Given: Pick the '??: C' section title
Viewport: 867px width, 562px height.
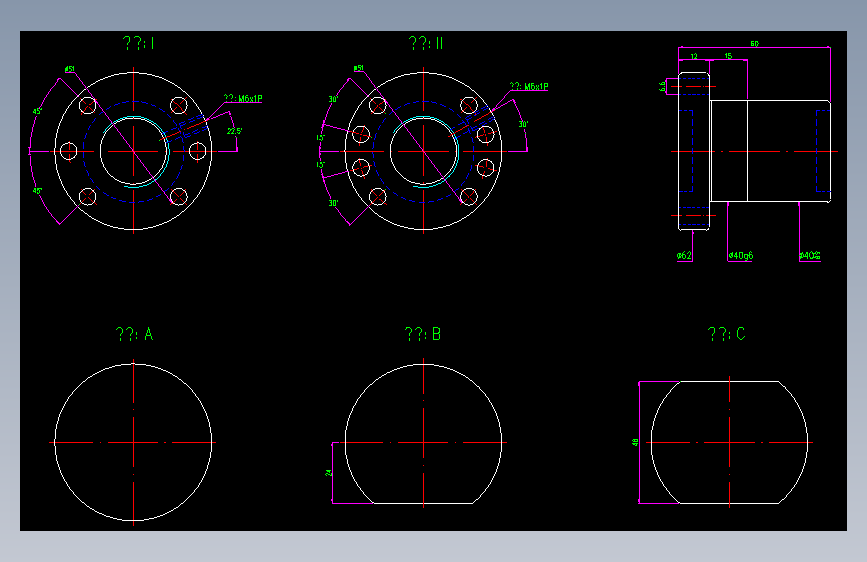Looking at the screenshot, I should [727, 334].
